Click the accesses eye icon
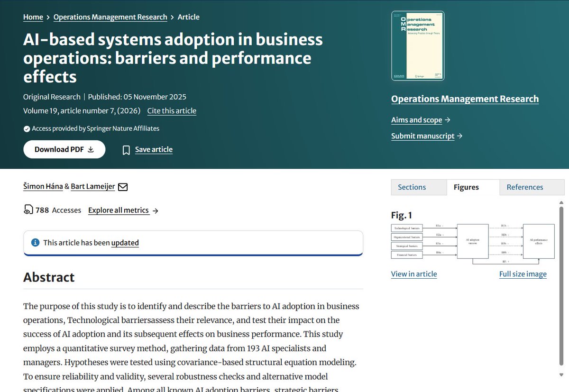Viewport: 569px width, 392px height. click(28, 210)
